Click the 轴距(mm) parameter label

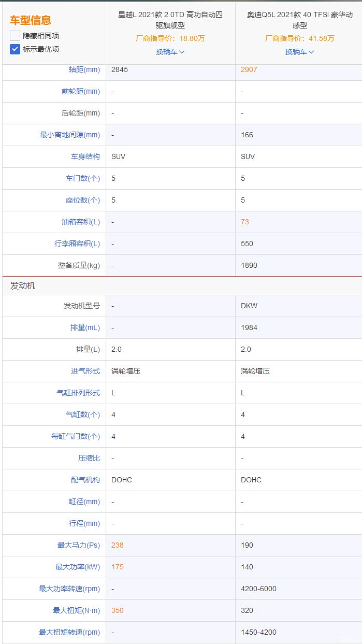click(84, 69)
